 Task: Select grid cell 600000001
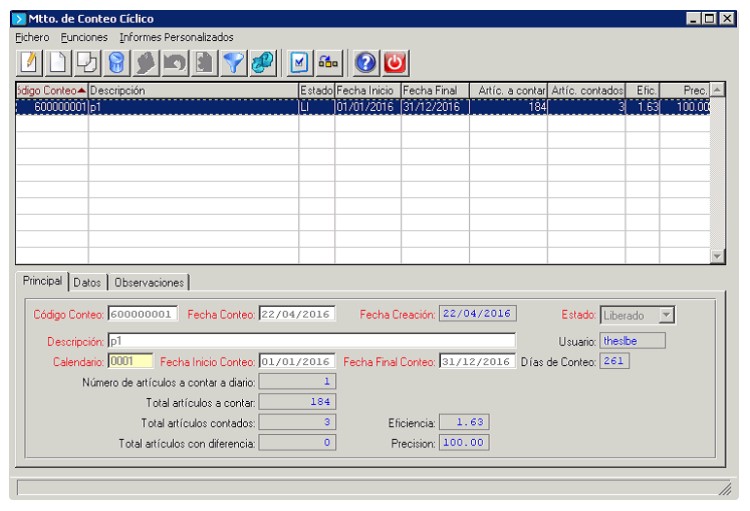tap(52, 107)
